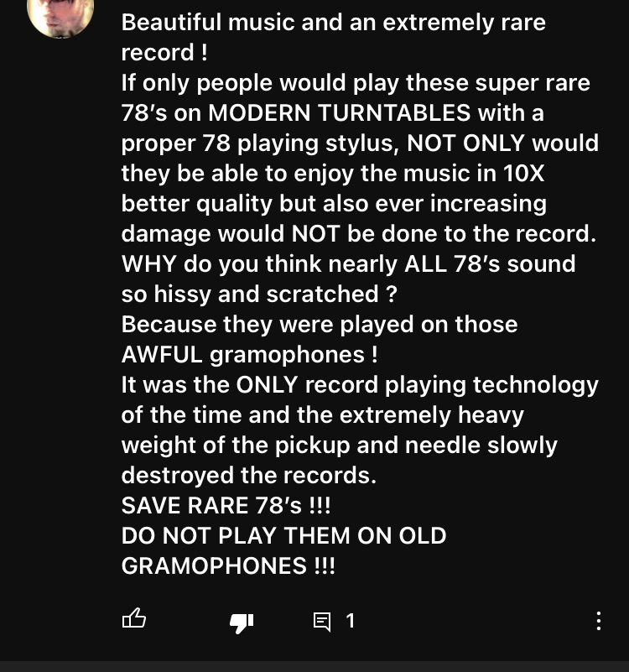Tap the line 'destroyed the records.'
The image size is (629, 672).
click(248, 476)
